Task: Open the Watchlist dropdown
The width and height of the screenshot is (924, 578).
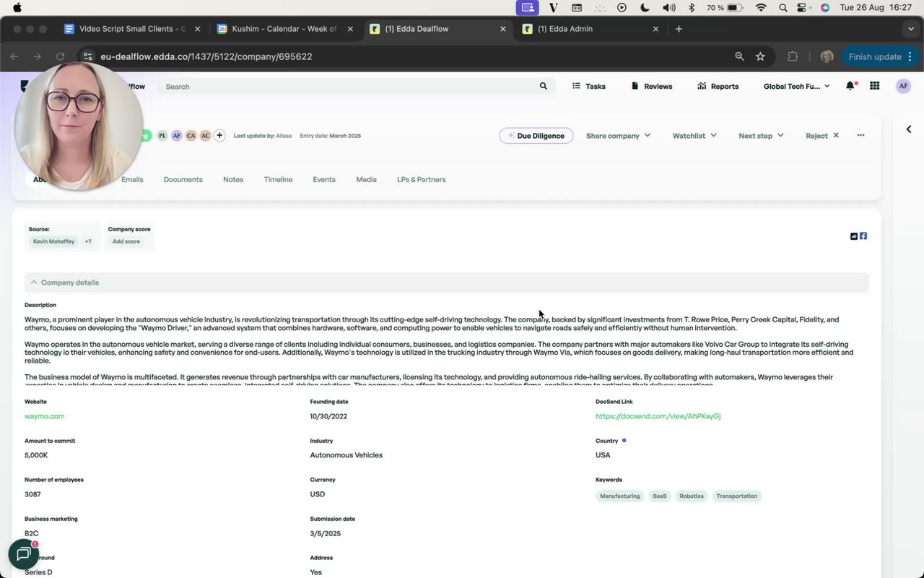Action: 694,136
